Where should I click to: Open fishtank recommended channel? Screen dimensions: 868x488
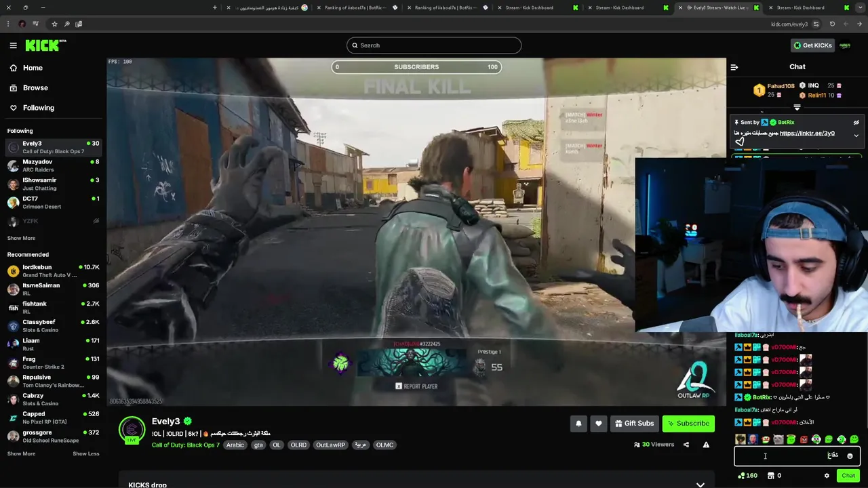pos(53,308)
